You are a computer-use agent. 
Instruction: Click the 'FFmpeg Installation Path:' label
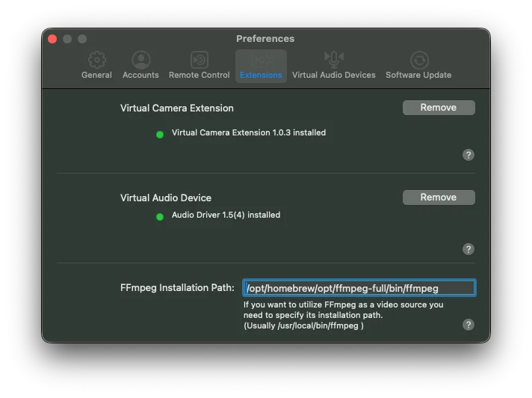pyautogui.click(x=177, y=288)
